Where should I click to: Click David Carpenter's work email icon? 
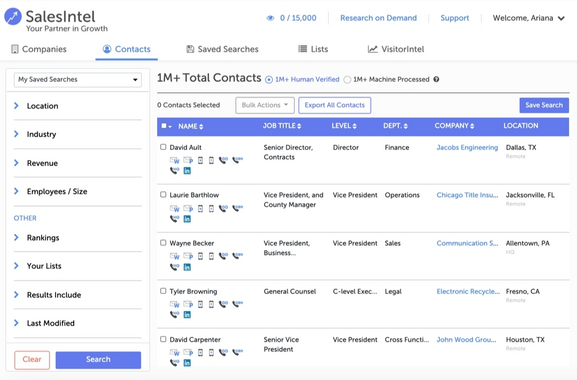(x=174, y=352)
